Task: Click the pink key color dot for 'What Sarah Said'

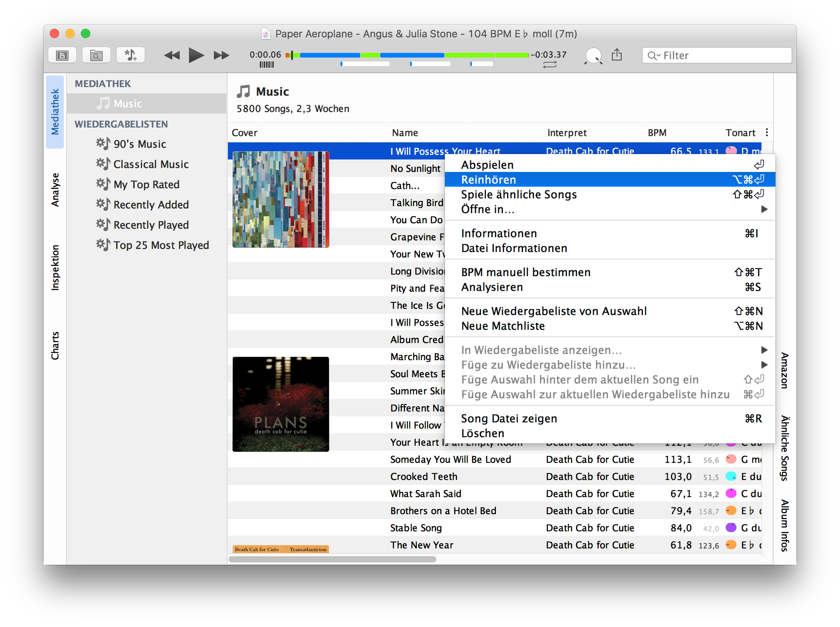Action: coord(731,494)
